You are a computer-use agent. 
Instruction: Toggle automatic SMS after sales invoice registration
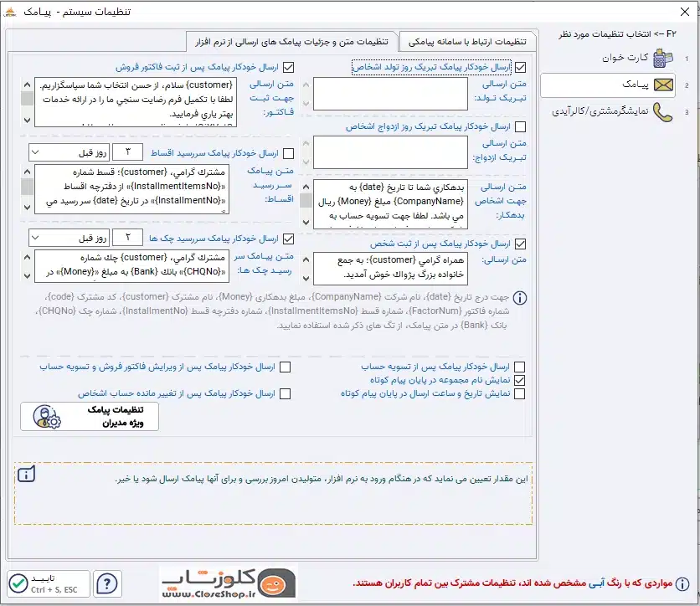point(288,68)
